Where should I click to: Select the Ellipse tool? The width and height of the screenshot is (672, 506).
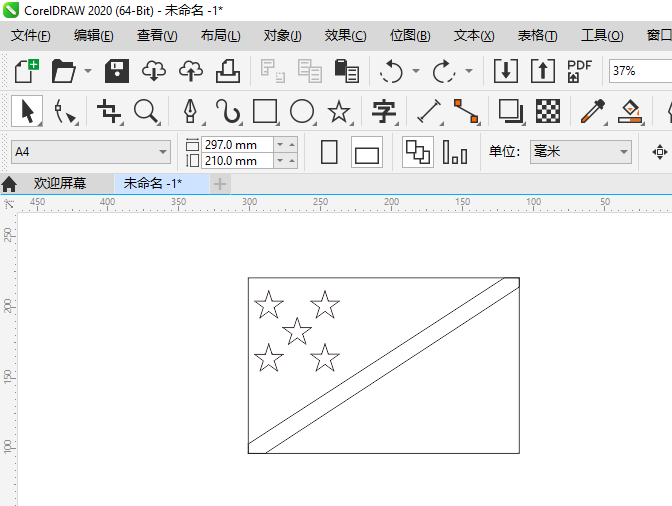tap(302, 111)
